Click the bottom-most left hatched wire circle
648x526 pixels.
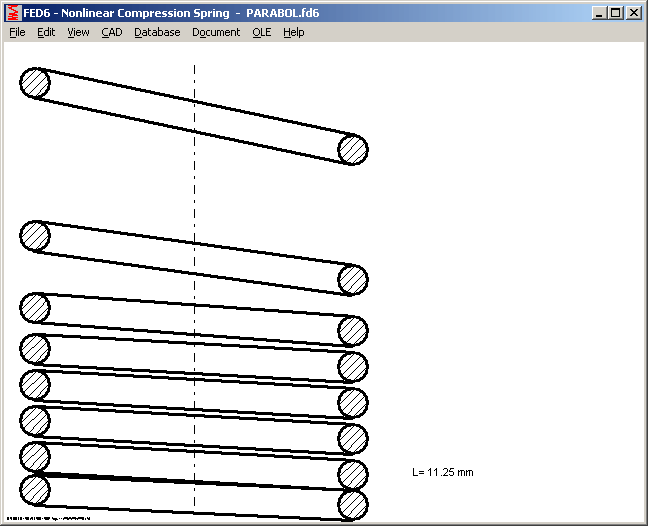pos(35,490)
